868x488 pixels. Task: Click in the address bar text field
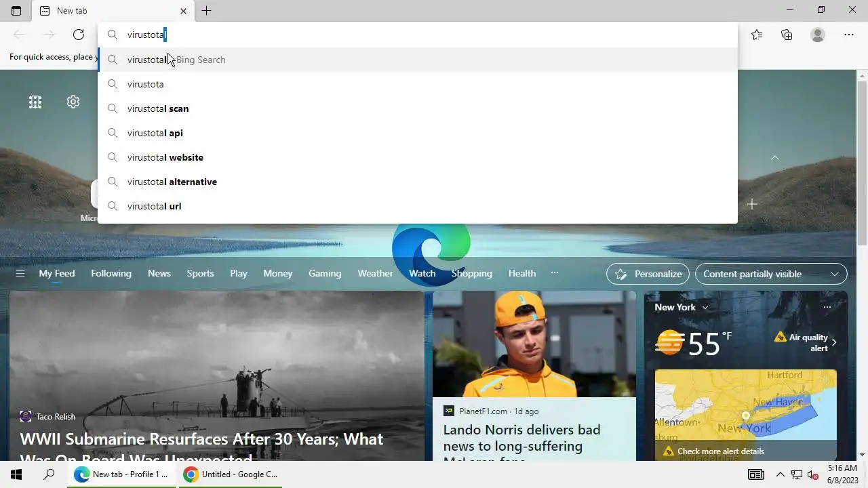click(x=417, y=35)
